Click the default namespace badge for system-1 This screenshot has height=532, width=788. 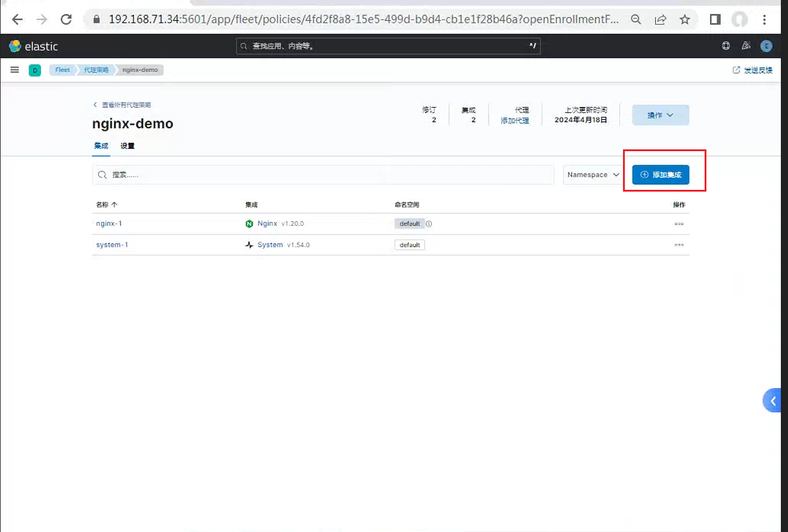410,245
